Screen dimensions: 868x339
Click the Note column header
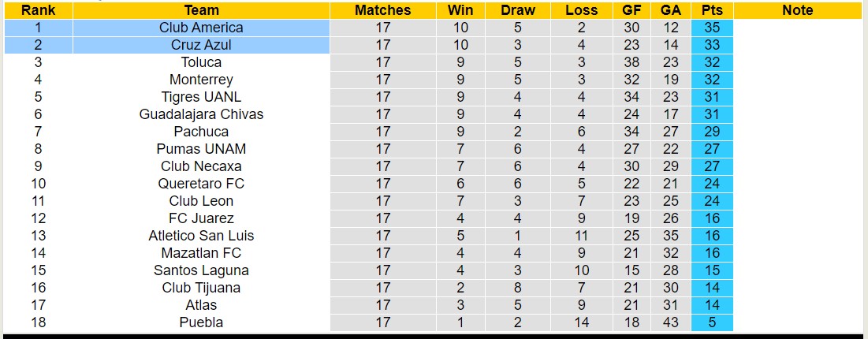pos(798,10)
